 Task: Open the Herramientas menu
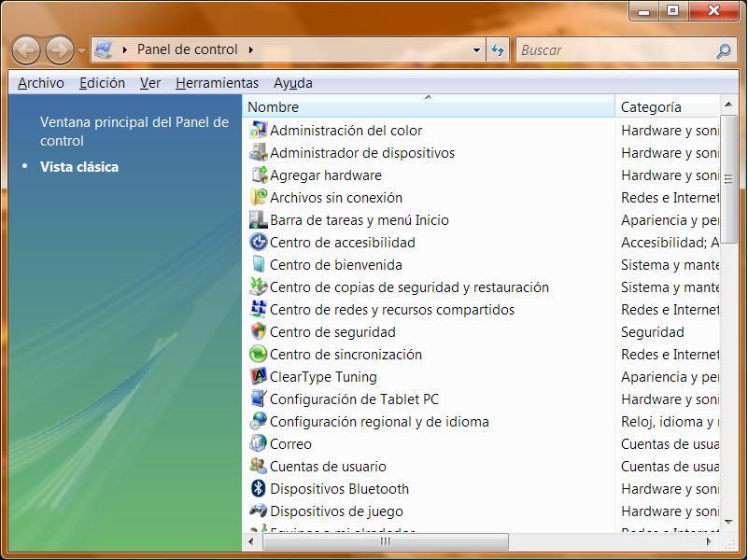click(217, 83)
